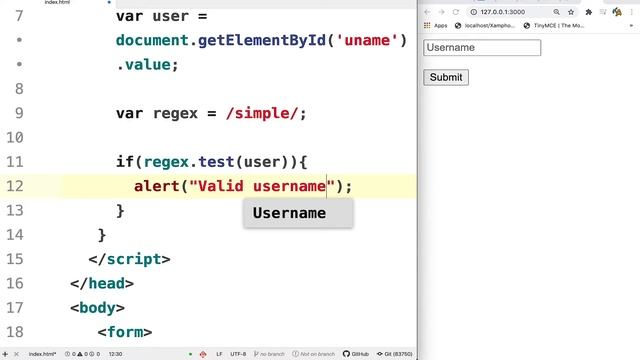Open TinyMCE bookmark
Image resolution: width=640 pixels, height=360 pixels.
[553, 26]
